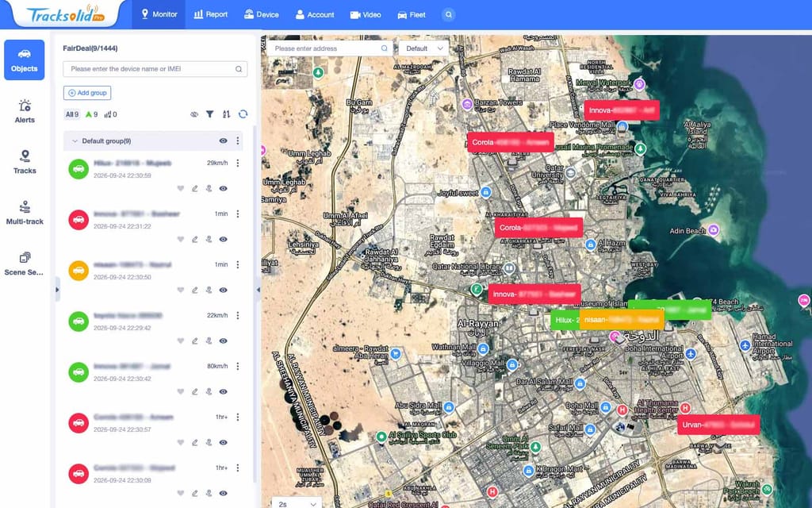Open the Video tab
Viewport: 812px width, 508px height.
pos(366,14)
